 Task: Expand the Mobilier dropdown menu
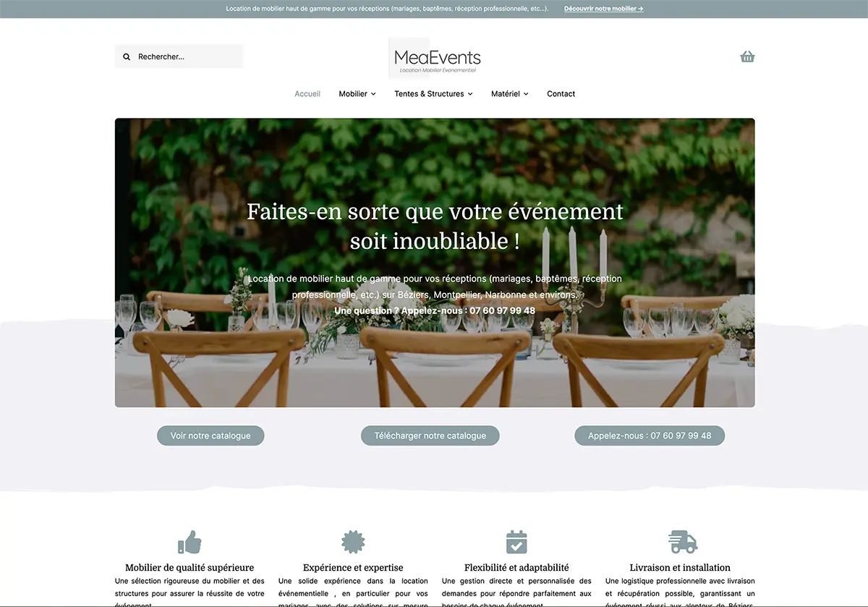point(357,93)
